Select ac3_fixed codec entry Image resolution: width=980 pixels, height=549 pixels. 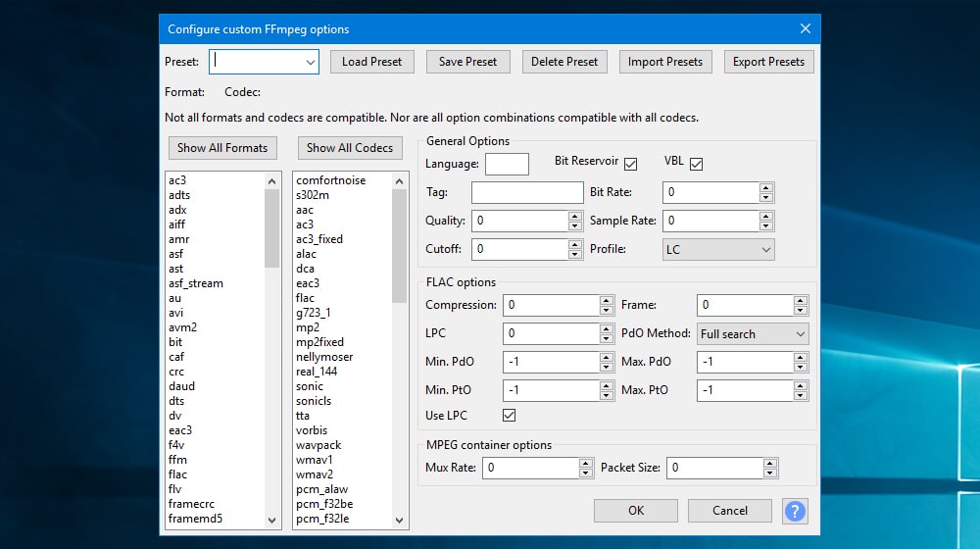319,239
